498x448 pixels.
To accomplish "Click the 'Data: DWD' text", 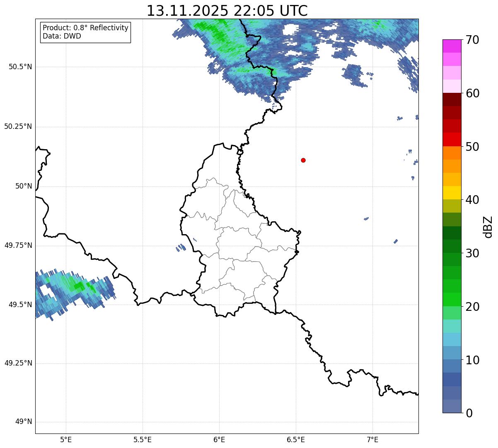I will point(62,36).
